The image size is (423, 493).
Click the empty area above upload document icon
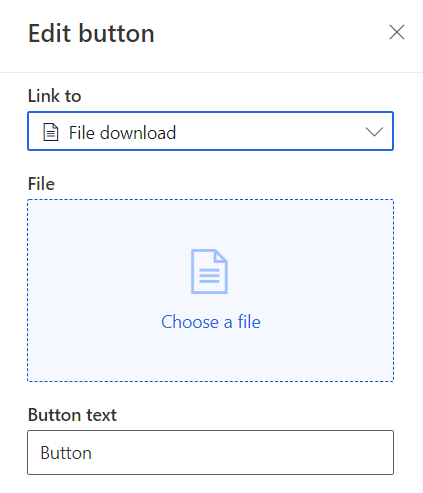tap(210, 224)
